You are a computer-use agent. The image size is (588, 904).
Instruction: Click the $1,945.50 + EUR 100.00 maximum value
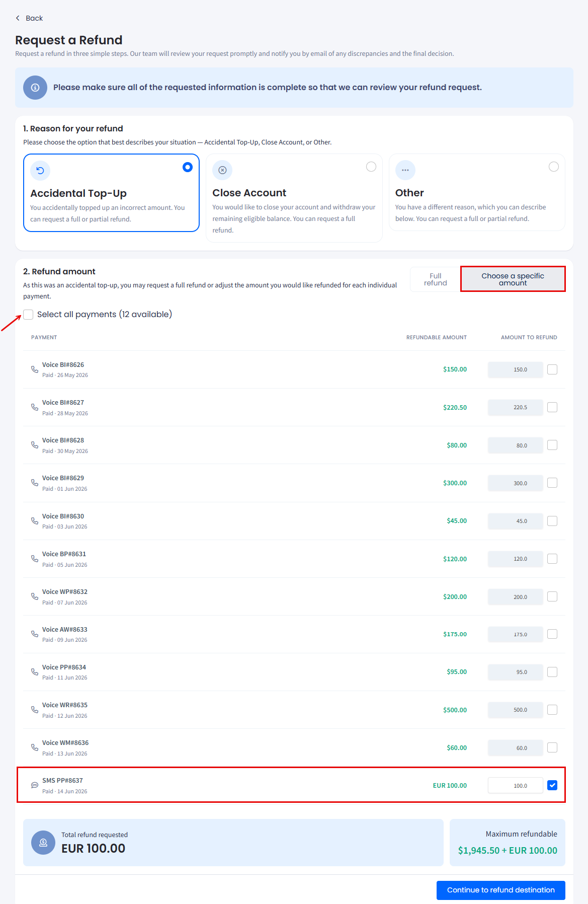(508, 850)
